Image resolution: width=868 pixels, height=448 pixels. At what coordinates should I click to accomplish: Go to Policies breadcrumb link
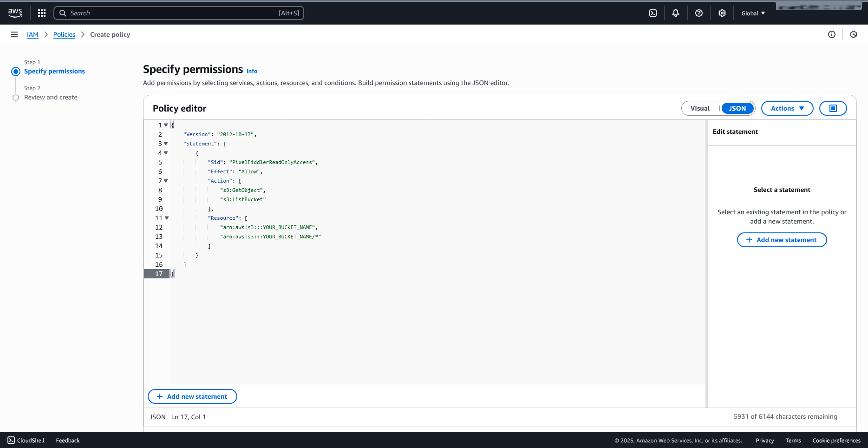[64, 34]
